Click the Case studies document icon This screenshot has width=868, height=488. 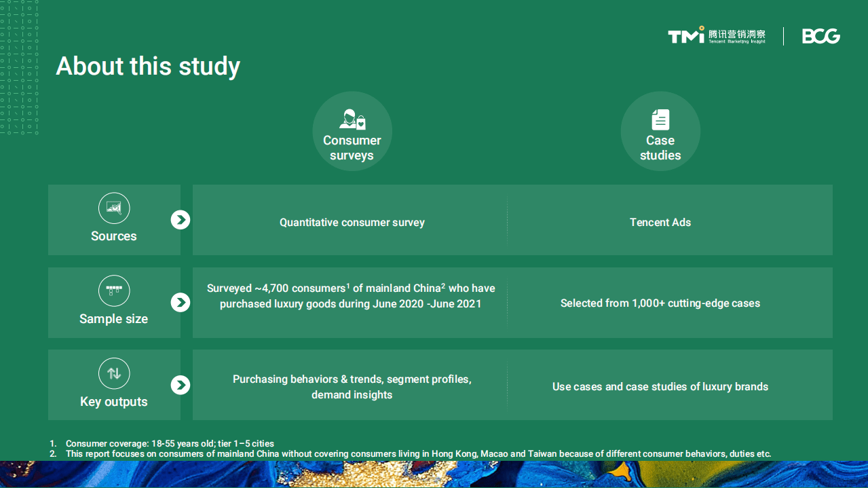tap(660, 119)
